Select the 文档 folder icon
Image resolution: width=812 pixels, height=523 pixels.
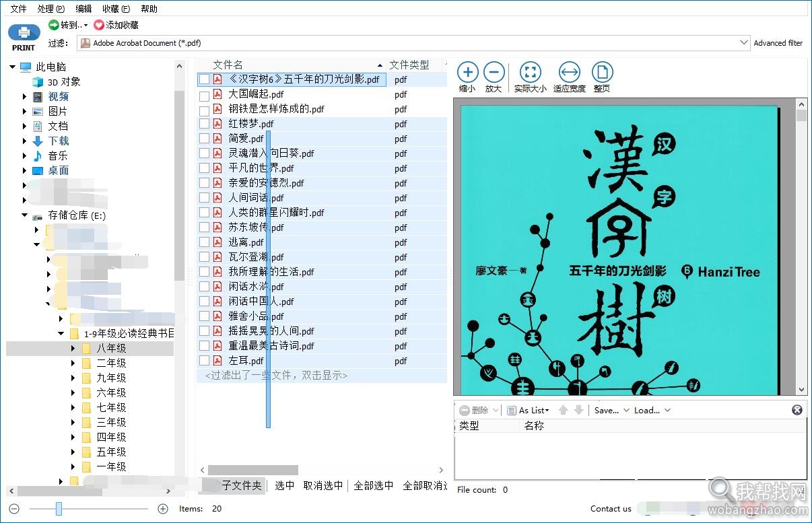point(38,126)
